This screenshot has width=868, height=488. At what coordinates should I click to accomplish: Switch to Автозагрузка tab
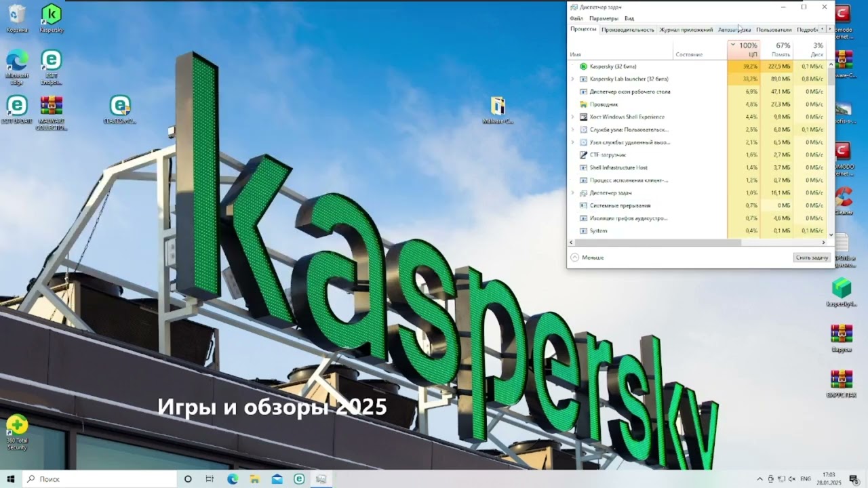[734, 30]
